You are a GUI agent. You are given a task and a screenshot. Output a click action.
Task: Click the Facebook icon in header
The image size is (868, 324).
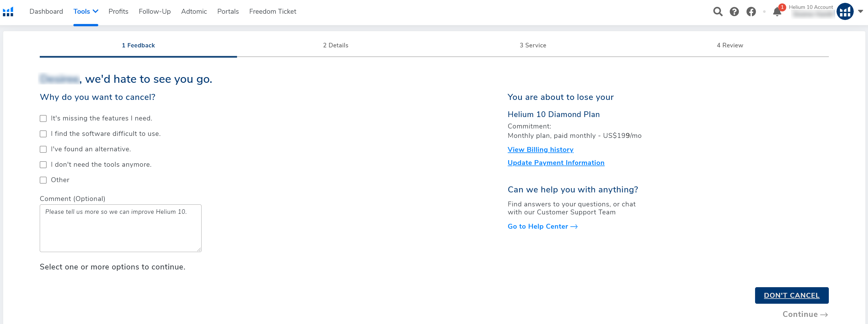point(751,11)
